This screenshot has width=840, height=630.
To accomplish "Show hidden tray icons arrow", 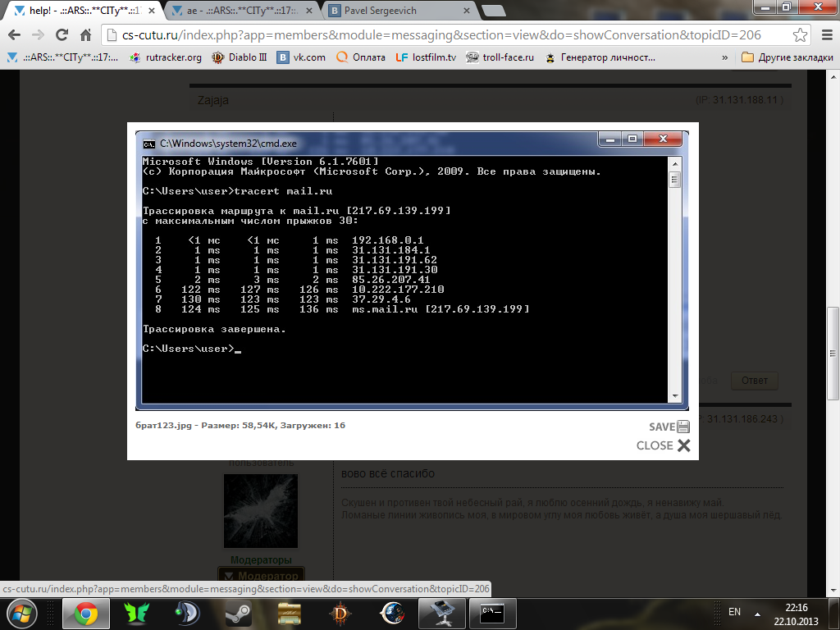I will point(757,614).
